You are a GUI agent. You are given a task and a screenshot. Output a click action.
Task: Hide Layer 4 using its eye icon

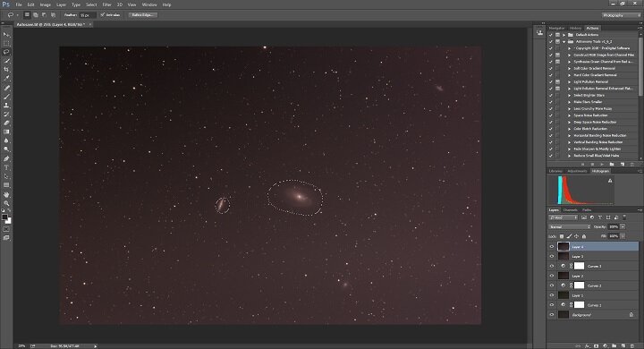click(552, 247)
